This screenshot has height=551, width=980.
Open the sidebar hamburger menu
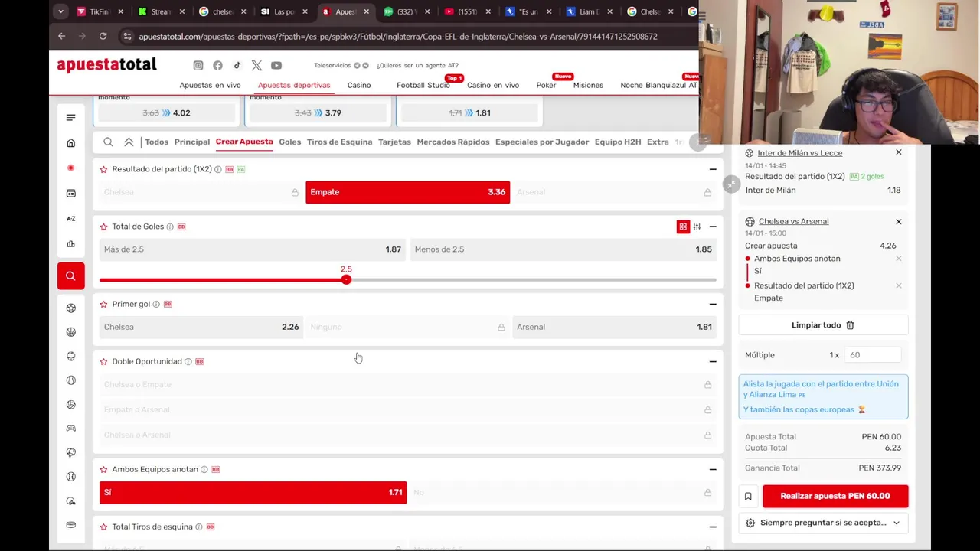point(70,117)
